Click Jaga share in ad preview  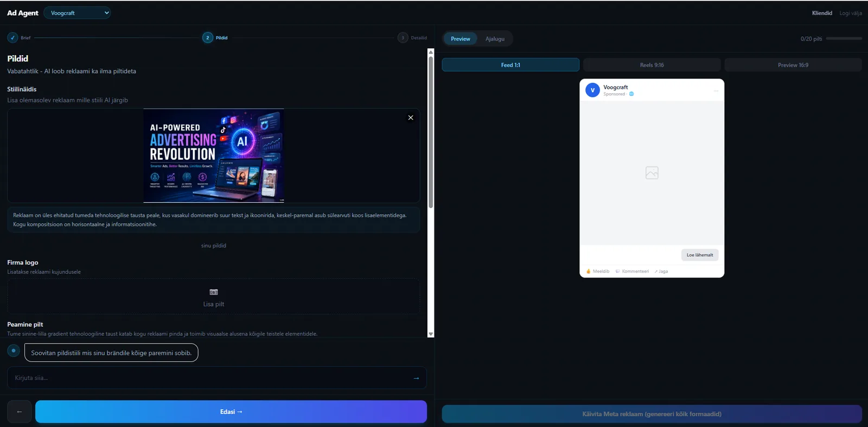point(661,271)
